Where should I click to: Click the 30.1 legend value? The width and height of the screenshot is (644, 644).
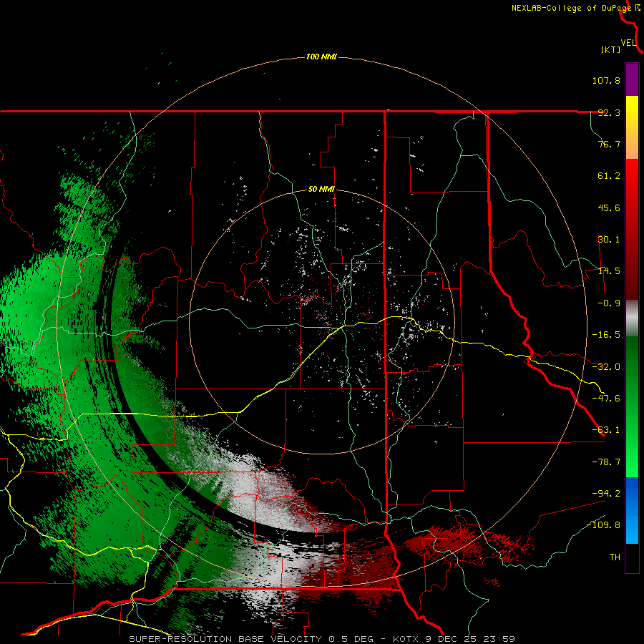(609, 240)
